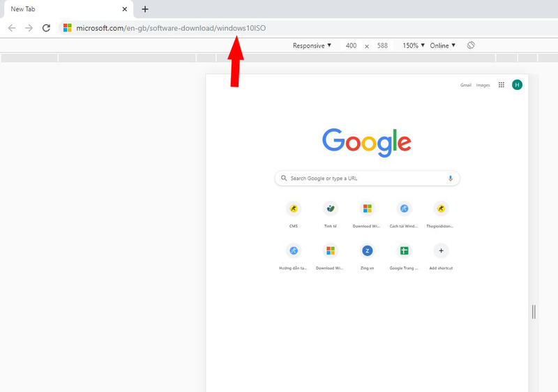
Task: Open the Download Wi... shortcut beside Zing.vn
Action: (330, 256)
